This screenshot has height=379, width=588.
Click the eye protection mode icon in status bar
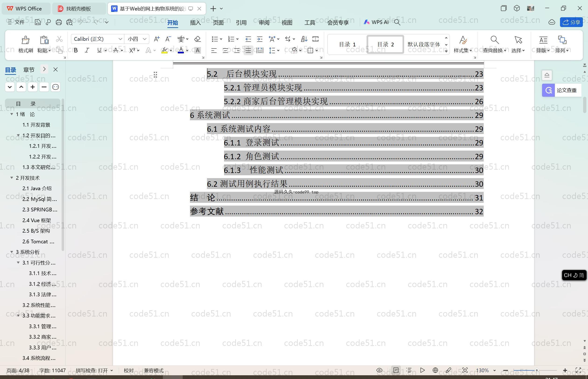[379, 370]
